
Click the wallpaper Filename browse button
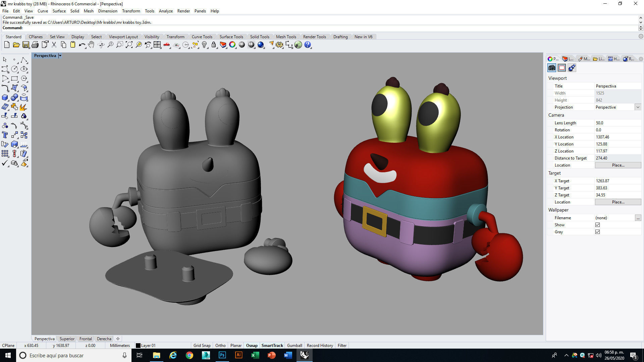point(638,218)
